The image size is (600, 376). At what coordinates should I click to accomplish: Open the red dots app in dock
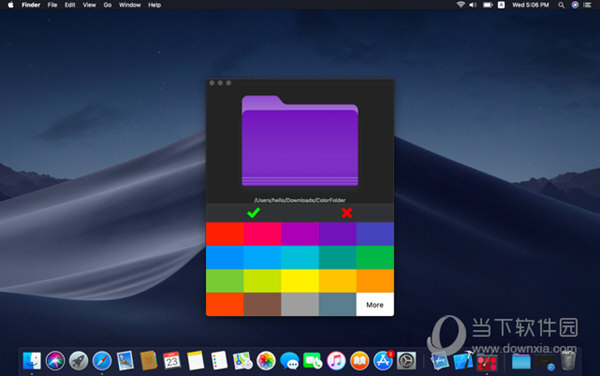487,362
